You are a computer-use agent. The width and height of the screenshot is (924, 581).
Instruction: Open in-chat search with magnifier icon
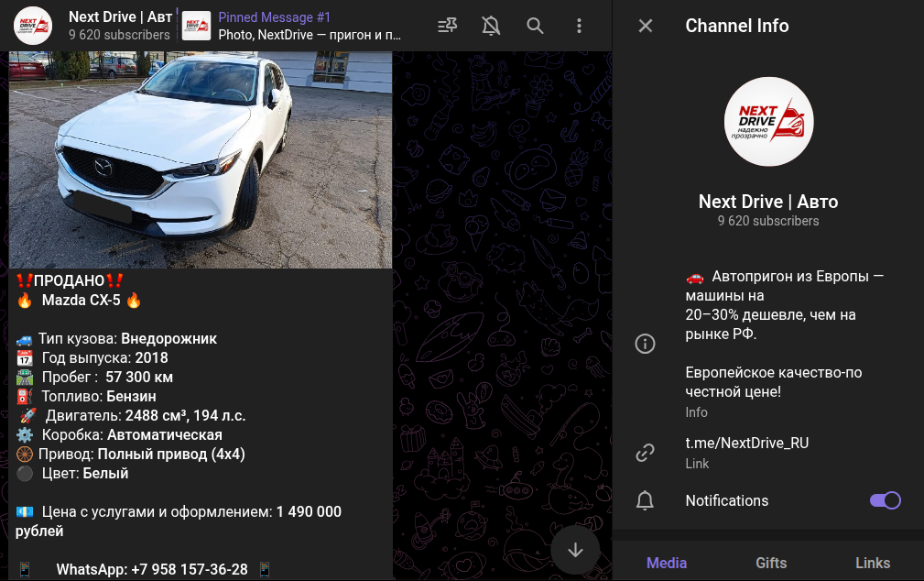coord(535,26)
